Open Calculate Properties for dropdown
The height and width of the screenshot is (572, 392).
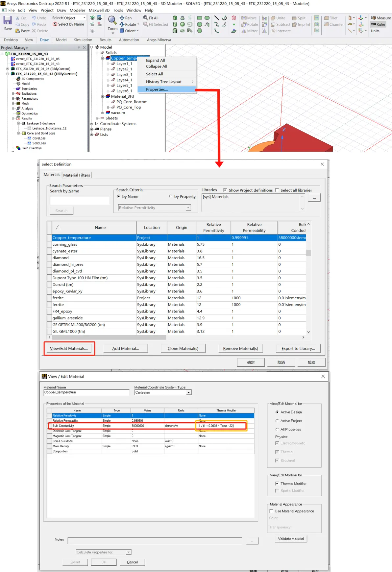(x=103, y=552)
